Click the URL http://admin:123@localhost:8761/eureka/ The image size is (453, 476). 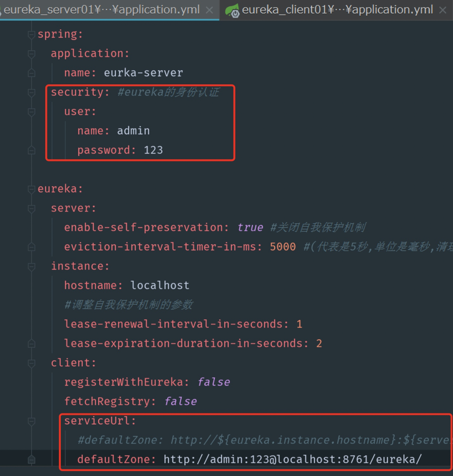tap(293, 459)
